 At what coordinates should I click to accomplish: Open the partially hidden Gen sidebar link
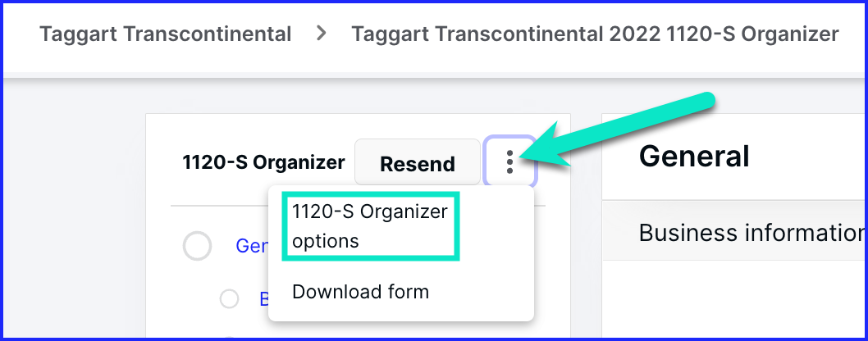pyautogui.click(x=252, y=246)
